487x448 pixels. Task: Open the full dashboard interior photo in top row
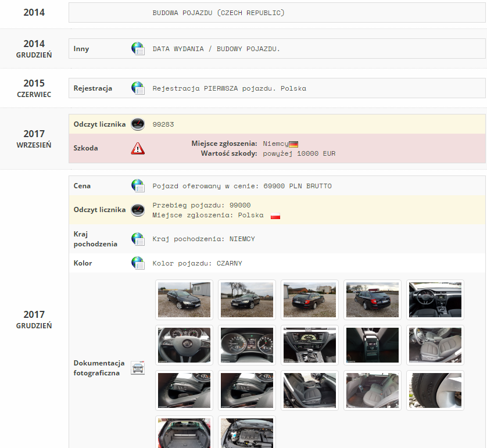(x=435, y=300)
